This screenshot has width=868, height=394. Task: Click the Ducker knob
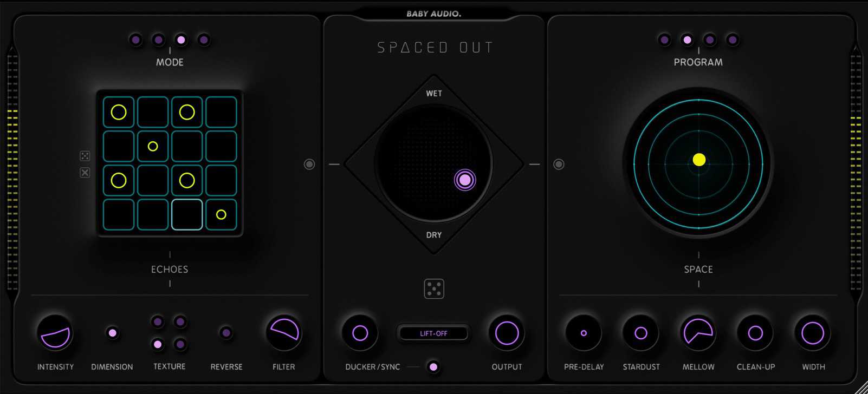(x=360, y=333)
